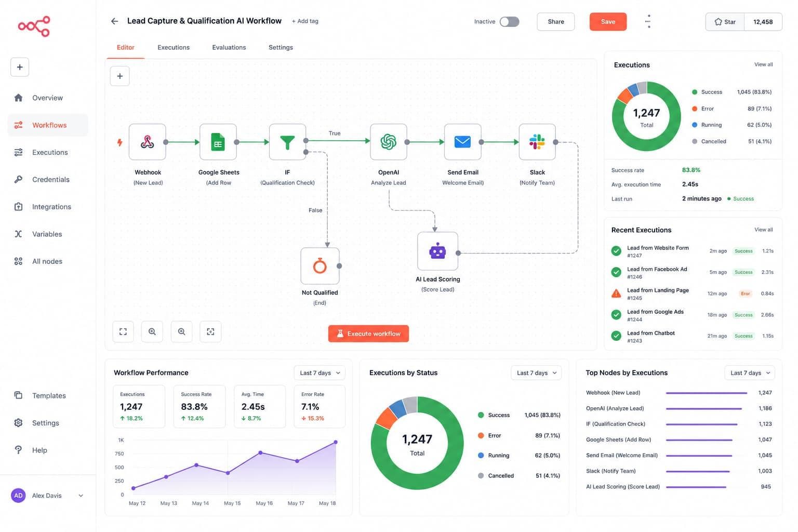Open Executions in the left sidebar
798x532 pixels.
click(x=48, y=152)
